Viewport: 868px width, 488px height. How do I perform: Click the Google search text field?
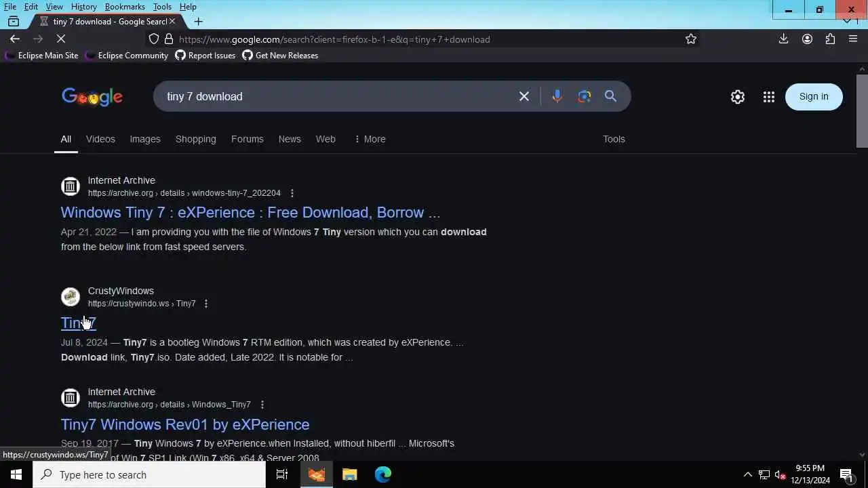pos(339,96)
